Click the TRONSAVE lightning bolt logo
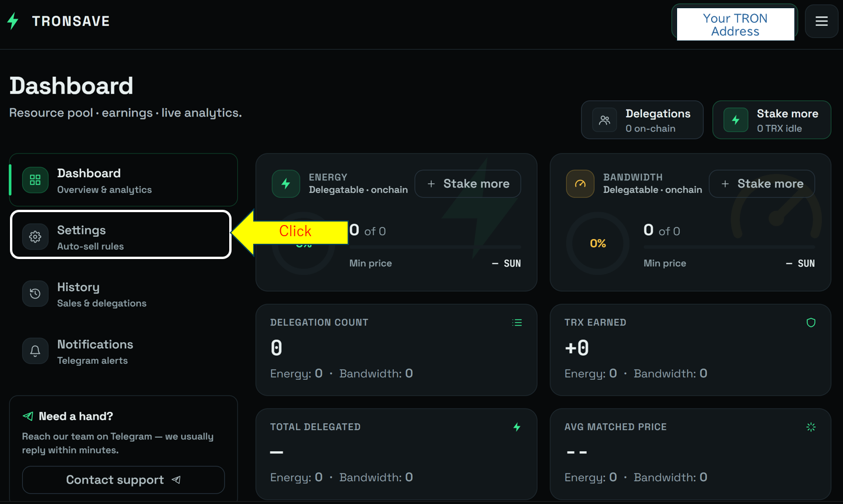The height and width of the screenshot is (504, 843). click(x=13, y=21)
